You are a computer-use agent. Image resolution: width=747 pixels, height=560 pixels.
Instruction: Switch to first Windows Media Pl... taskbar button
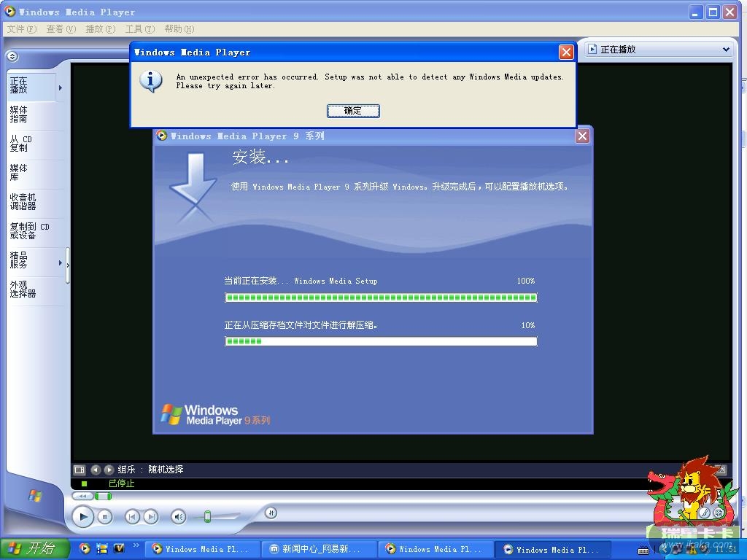[202, 550]
